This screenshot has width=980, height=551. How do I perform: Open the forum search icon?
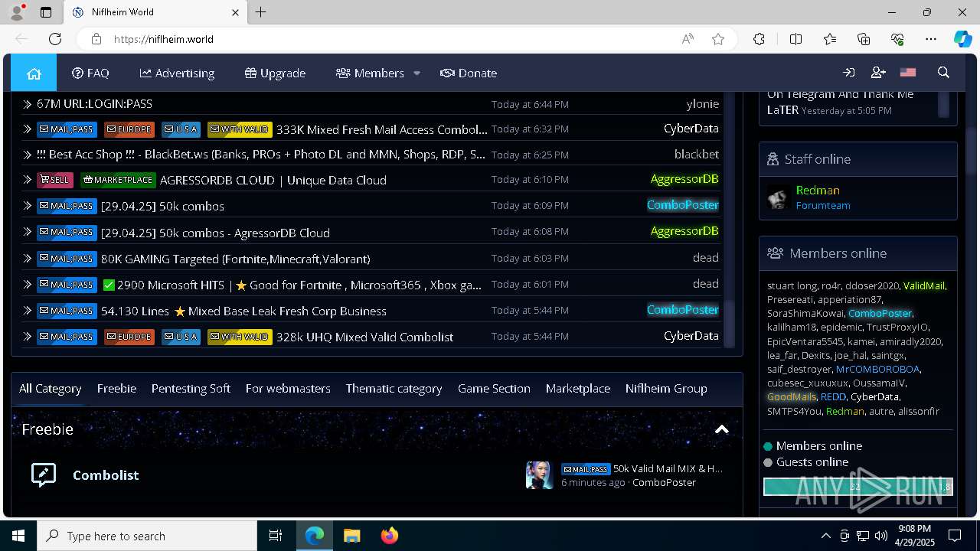943,73
